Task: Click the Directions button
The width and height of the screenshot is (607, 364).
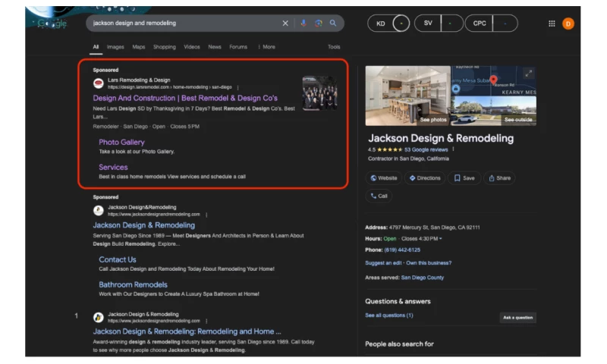Action: (x=425, y=178)
